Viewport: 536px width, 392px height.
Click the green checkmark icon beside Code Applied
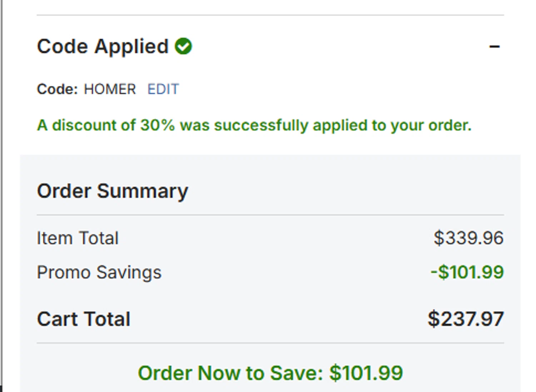183,46
